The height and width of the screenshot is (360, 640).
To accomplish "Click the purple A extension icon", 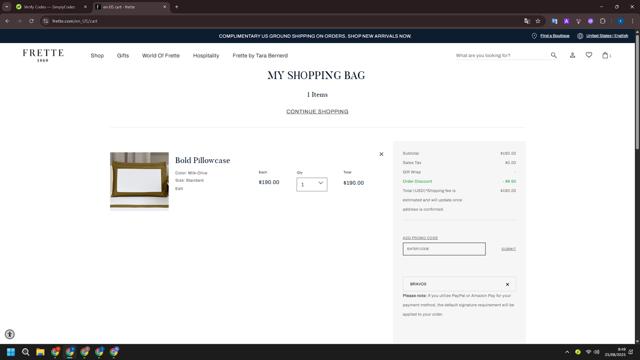I will (567, 21).
